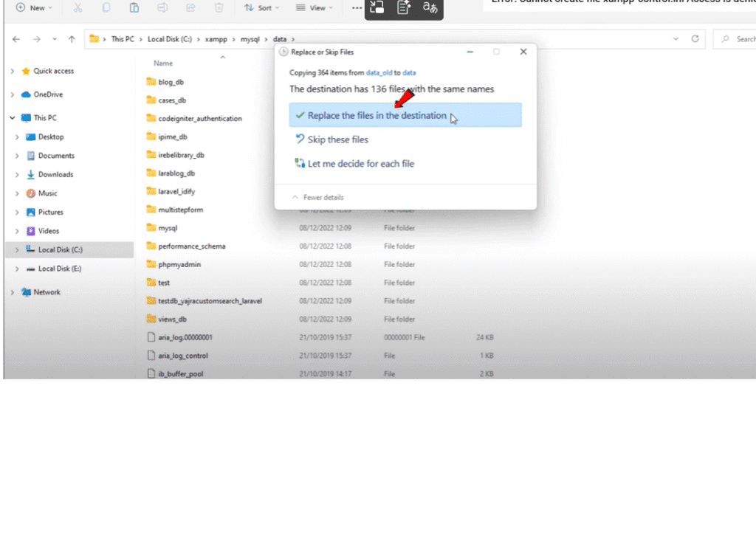Screen dimensions: 756x535
Task: Click the Share icon in toolbar
Action: [x=191, y=7]
